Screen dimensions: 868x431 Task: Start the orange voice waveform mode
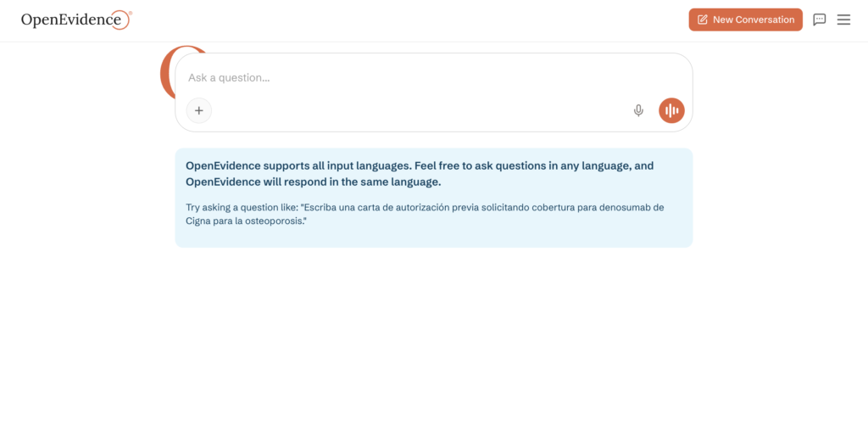[x=671, y=111]
